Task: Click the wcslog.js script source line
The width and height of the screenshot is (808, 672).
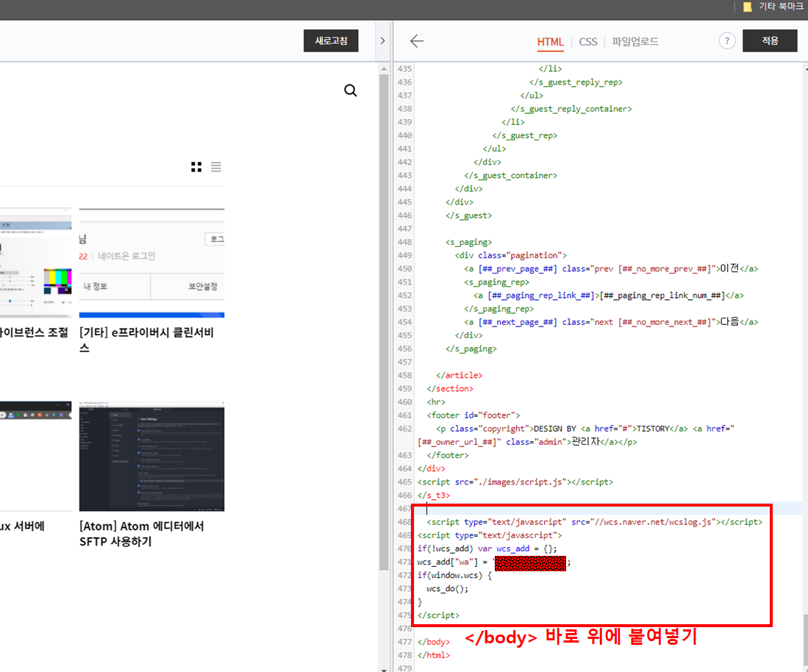Action: tap(594, 522)
